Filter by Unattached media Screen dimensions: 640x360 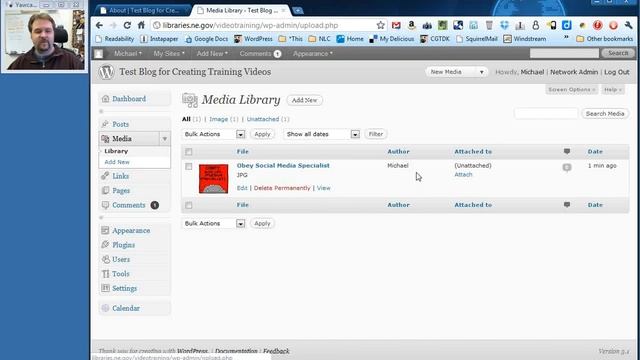pyautogui.click(x=263, y=119)
